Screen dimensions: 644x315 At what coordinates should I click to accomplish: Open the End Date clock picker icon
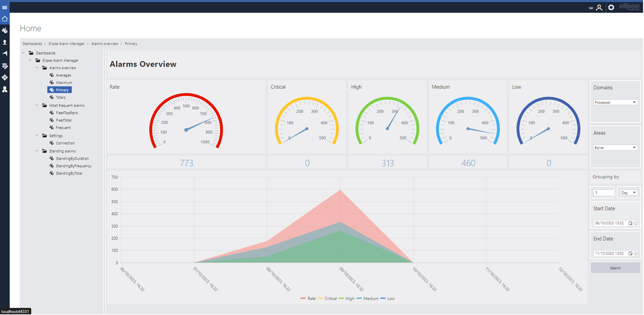click(636, 254)
